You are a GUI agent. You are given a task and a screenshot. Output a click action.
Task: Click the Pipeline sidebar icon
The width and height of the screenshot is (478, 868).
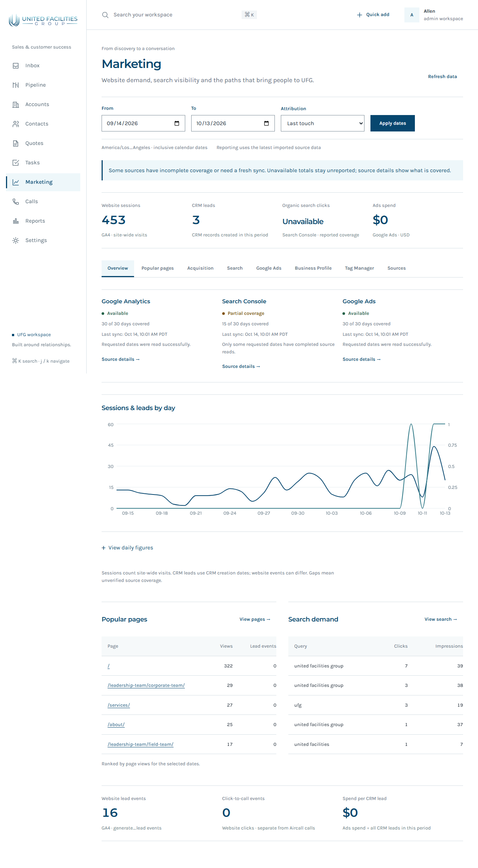[x=16, y=85]
